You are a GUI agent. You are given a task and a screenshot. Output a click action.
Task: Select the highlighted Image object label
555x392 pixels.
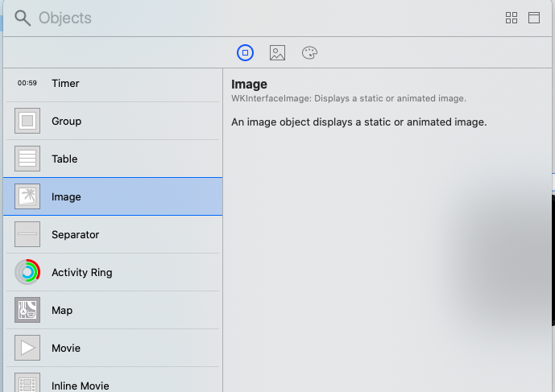(66, 197)
